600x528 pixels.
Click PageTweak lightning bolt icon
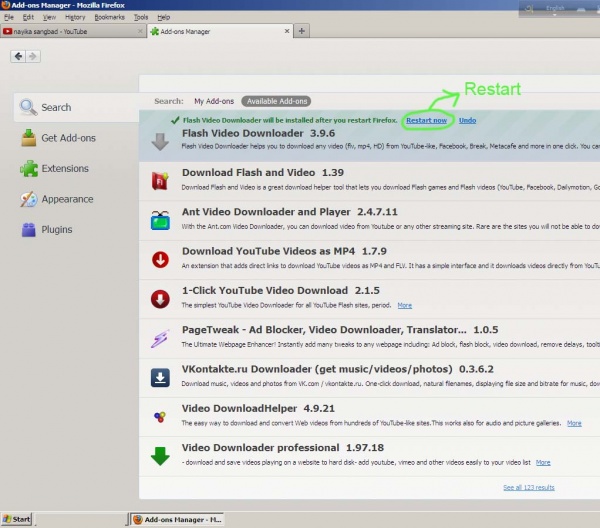pos(160,338)
